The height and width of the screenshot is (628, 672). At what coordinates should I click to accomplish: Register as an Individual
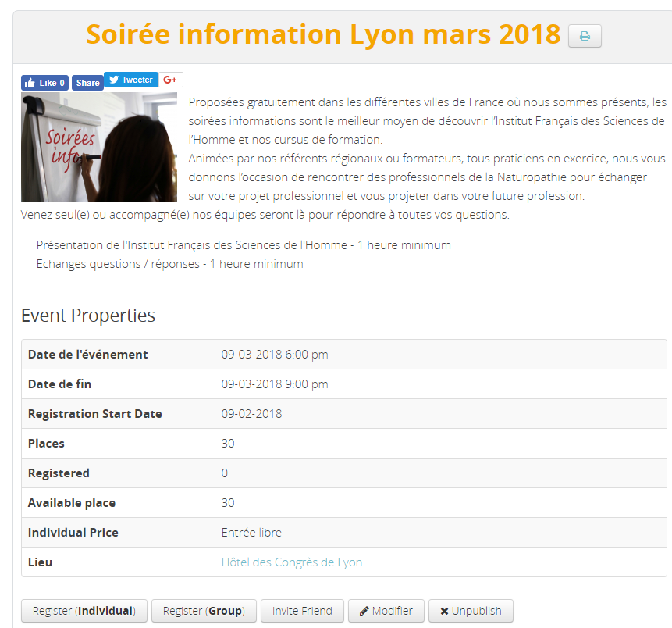pos(84,611)
